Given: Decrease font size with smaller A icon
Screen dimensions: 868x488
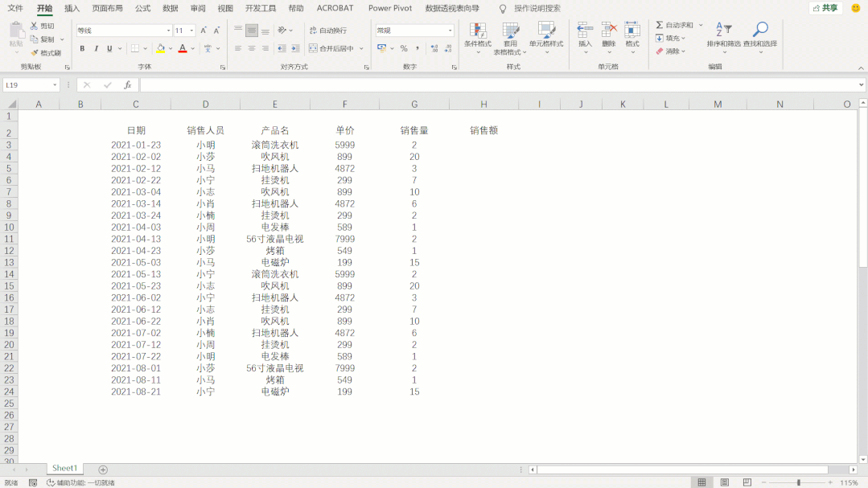Looking at the screenshot, I should [216, 31].
